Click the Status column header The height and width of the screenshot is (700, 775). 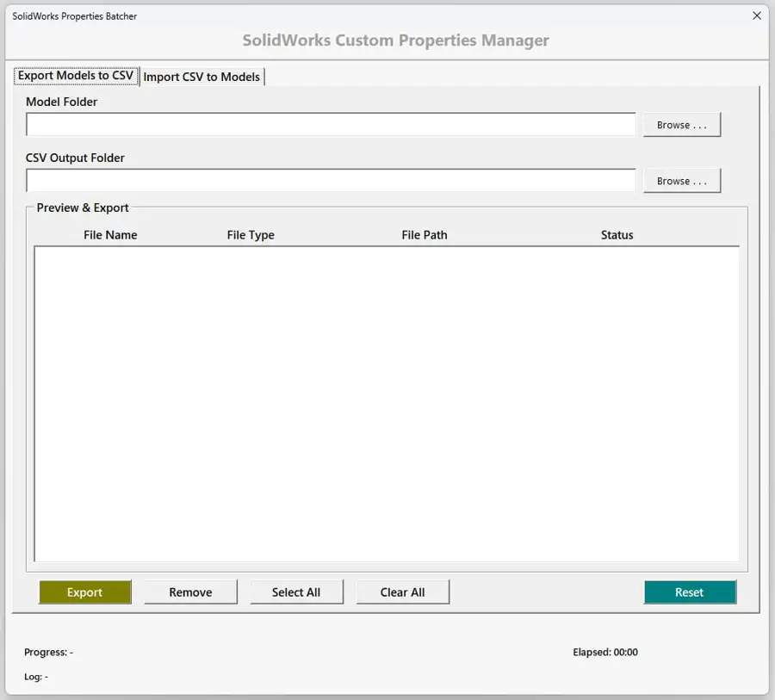617,234
